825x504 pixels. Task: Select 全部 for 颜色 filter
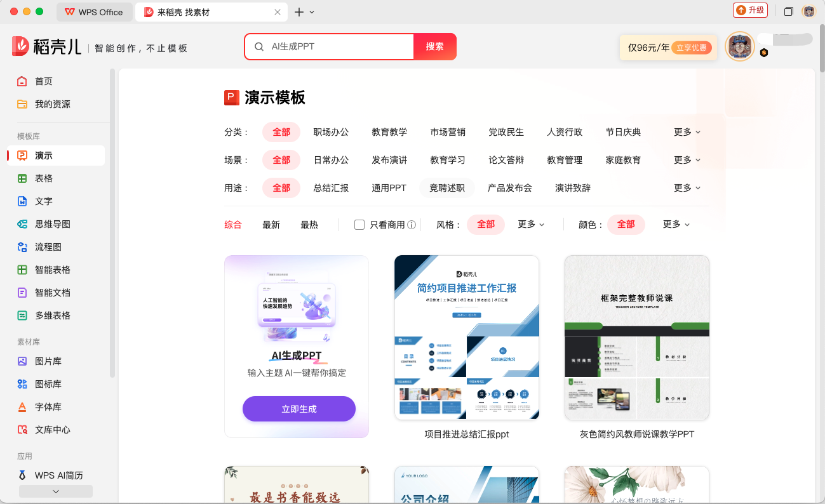(626, 225)
